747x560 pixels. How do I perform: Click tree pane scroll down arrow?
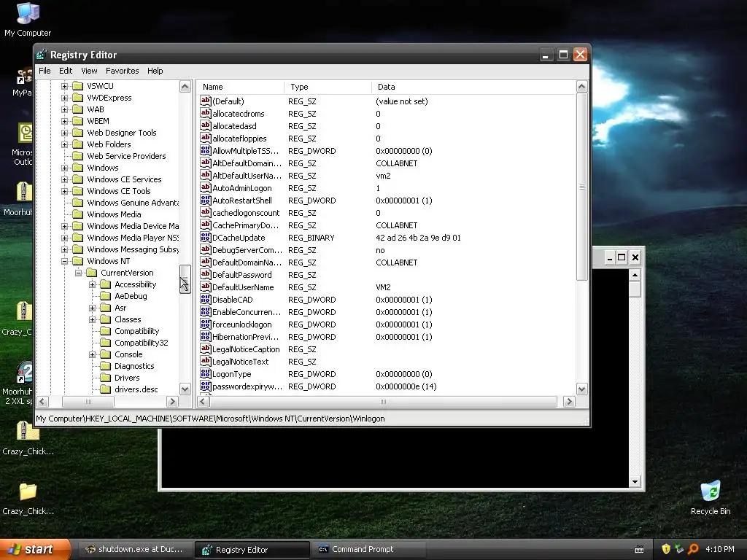coord(185,389)
